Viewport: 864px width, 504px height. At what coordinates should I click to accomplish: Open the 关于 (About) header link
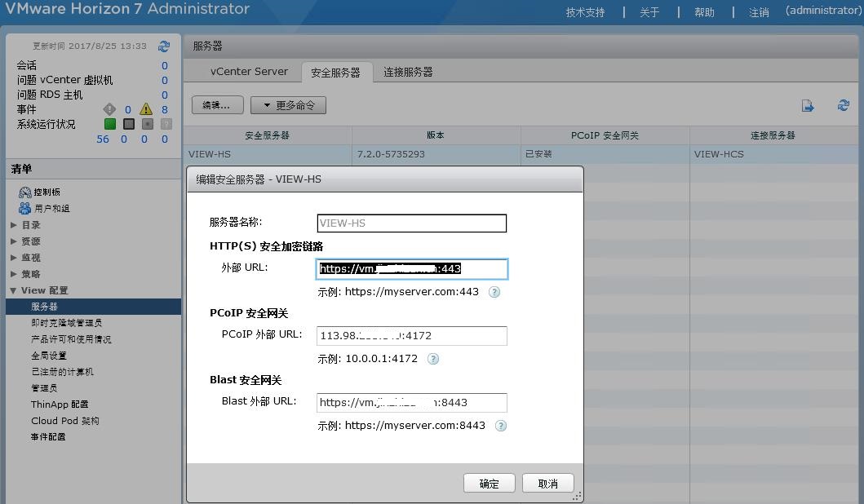click(649, 12)
